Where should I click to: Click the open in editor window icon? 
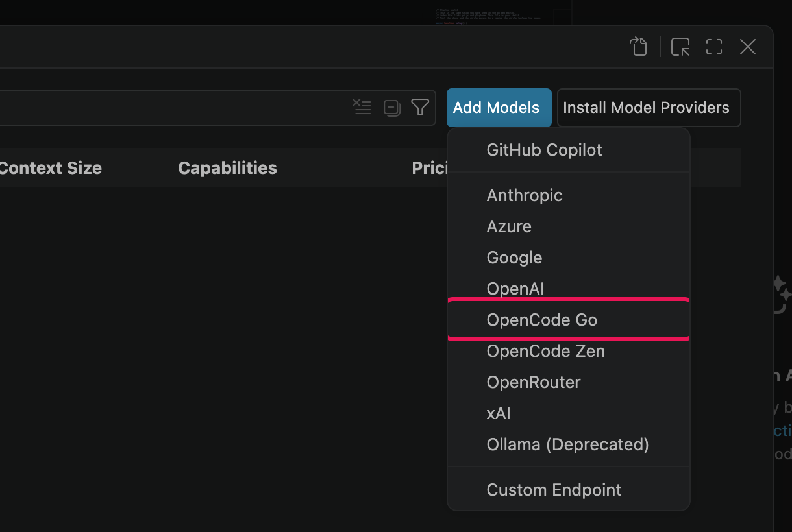[680, 47]
